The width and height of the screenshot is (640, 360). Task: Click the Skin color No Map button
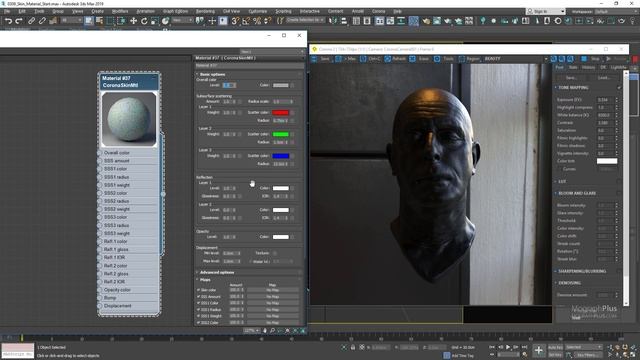(x=272, y=290)
